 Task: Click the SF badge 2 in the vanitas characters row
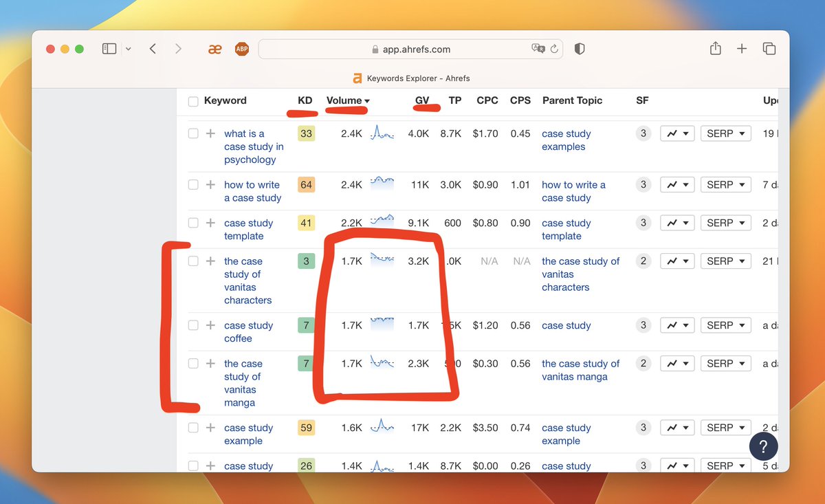coord(643,261)
